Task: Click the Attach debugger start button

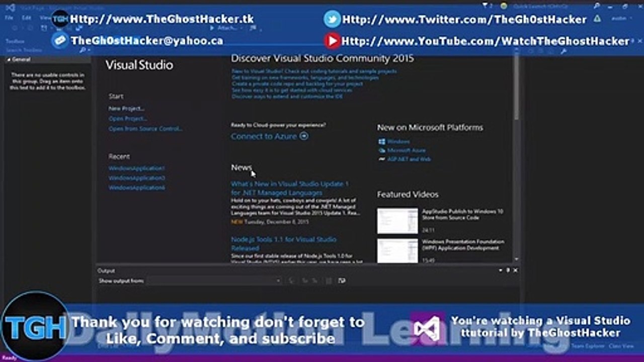Action: 224,28
